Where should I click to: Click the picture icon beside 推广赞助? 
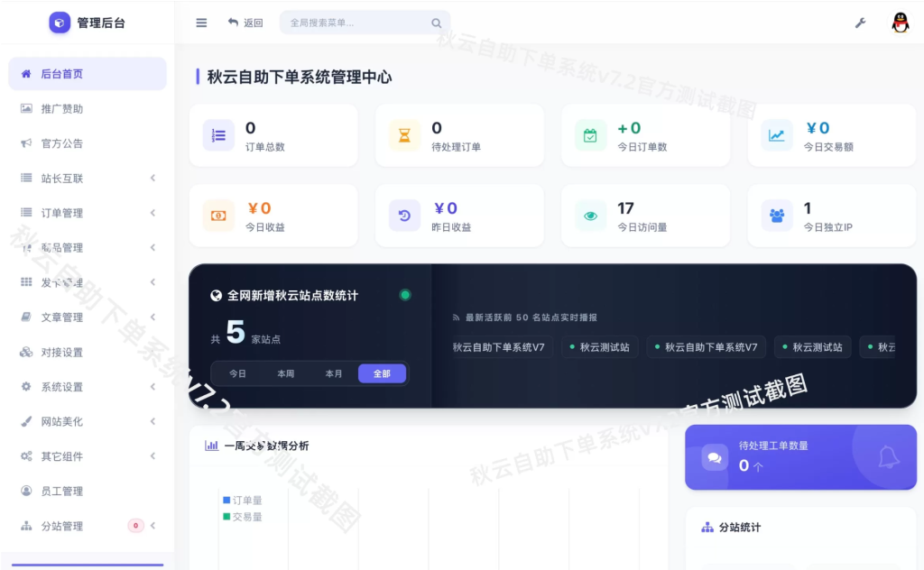(26, 108)
